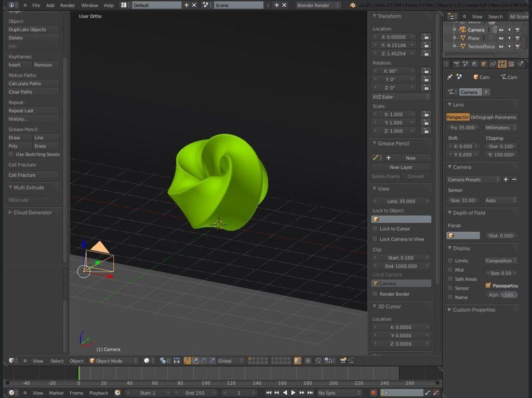532x398 pixels.
Task: Open the Millimeters lens unit dropdown
Action: pyautogui.click(x=500, y=128)
